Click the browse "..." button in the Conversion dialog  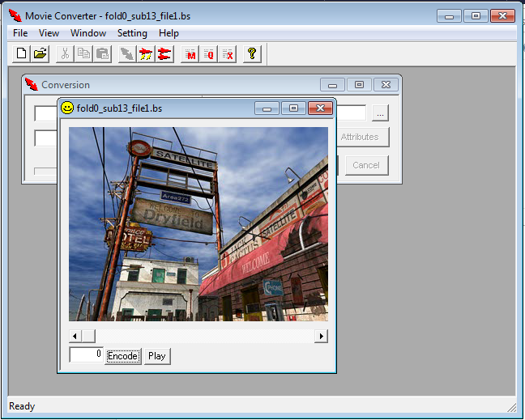[x=380, y=113]
